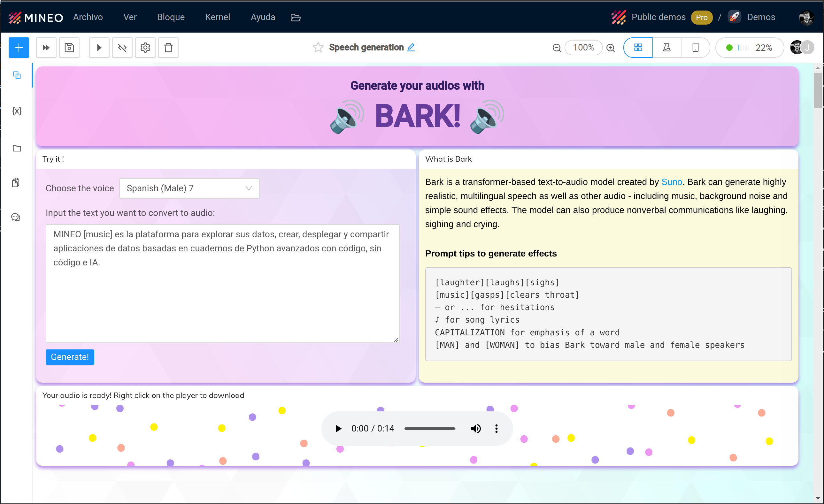Edit the Speech generation title pencil
Viewport: 824px width, 504px height.
[411, 48]
